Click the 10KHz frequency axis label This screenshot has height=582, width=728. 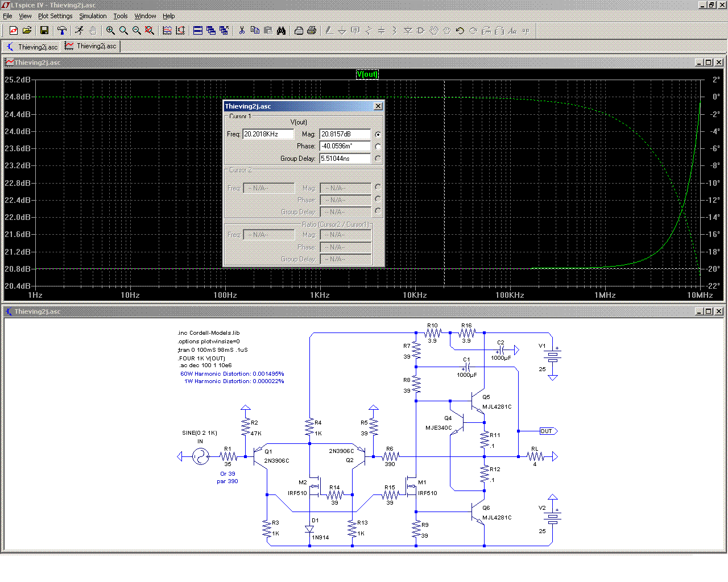(415, 295)
